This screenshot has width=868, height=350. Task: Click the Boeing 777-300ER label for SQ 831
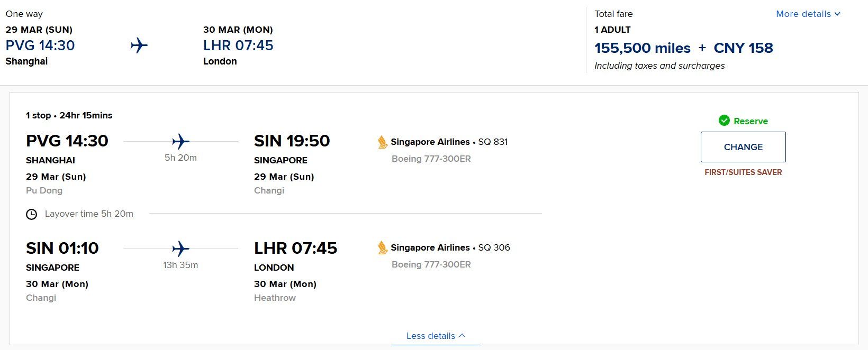tap(431, 159)
